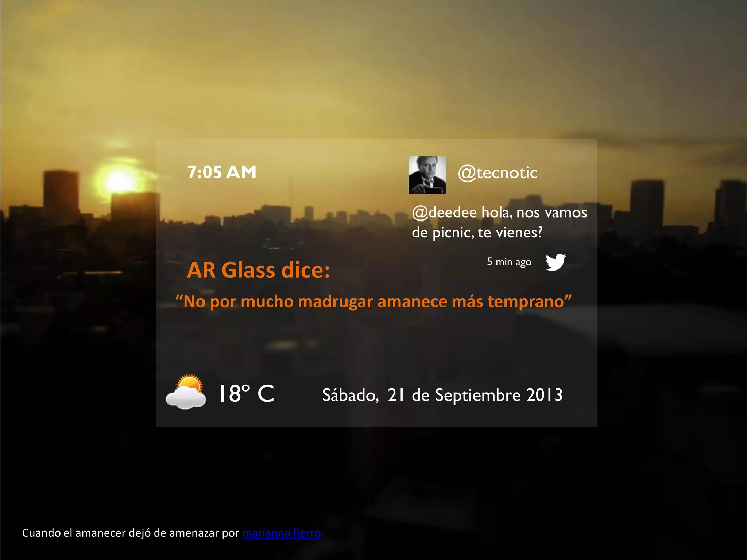Screen dimensions: 747x560
Task: Select the 18° C temperature reading
Action: [x=246, y=394]
